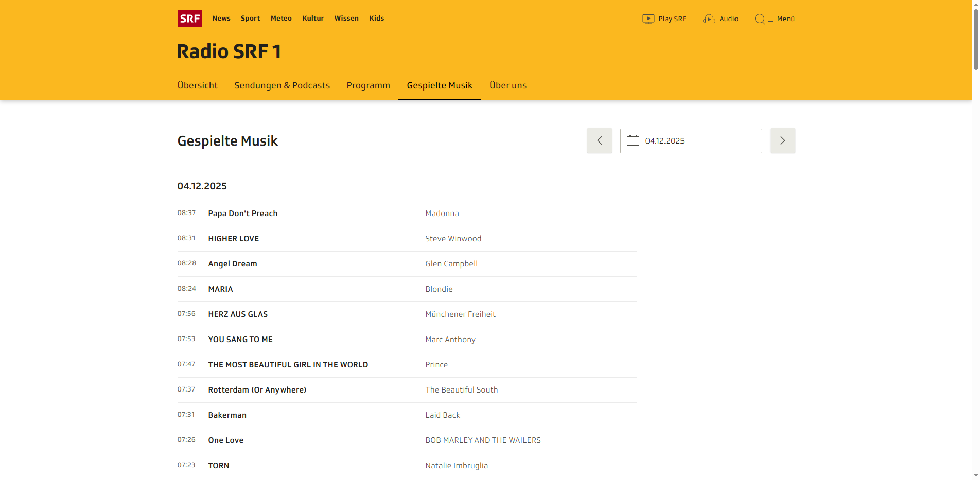Select News in the top navigation
This screenshot has height=480, width=980.
[221, 19]
